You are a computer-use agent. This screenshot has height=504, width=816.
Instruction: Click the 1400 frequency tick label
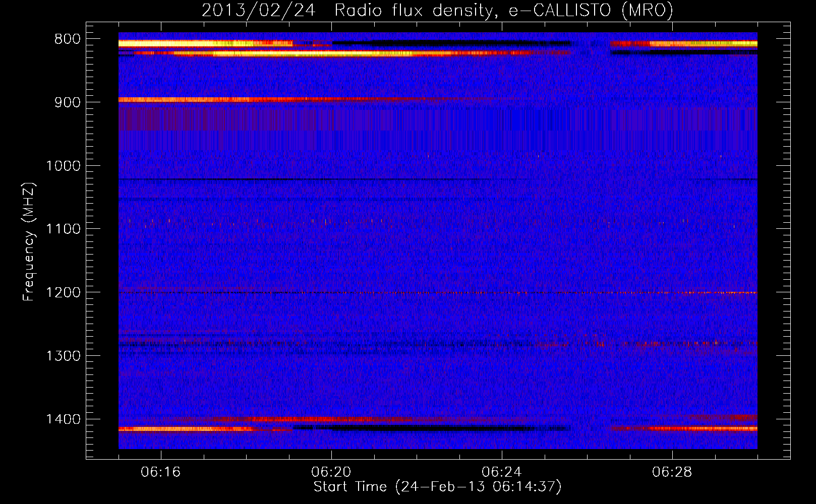63,419
